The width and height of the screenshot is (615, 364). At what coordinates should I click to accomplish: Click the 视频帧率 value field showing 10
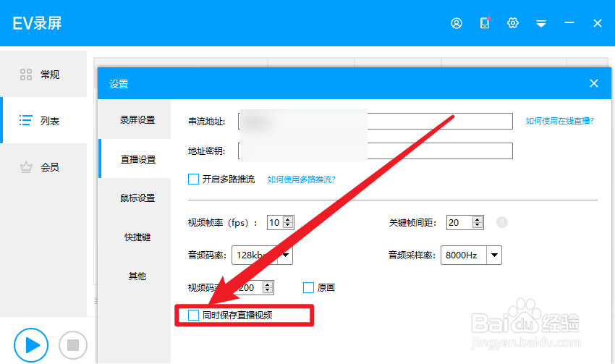(275, 222)
